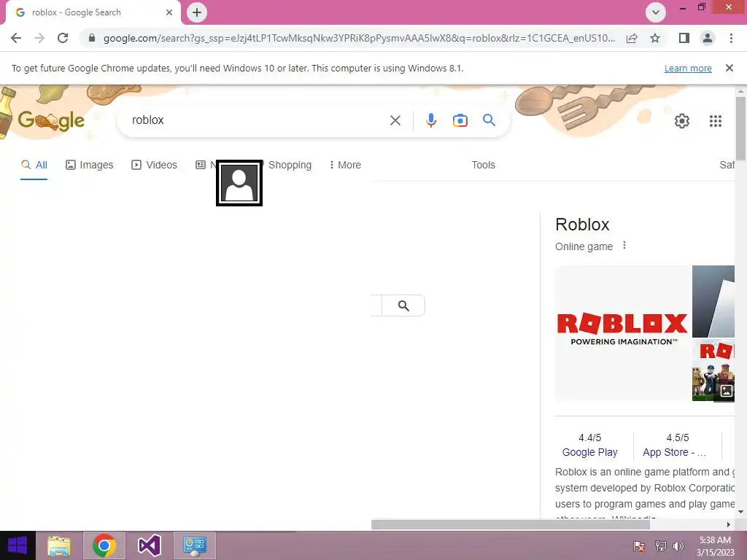The height and width of the screenshot is (560, 747).
Task: Click the Chrome icon in the taskbar
Action: pos(104,545)
